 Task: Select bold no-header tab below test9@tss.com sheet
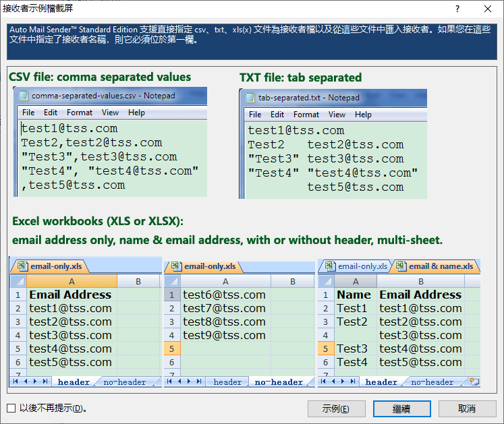pyautogui.click(x=279, y=382)
